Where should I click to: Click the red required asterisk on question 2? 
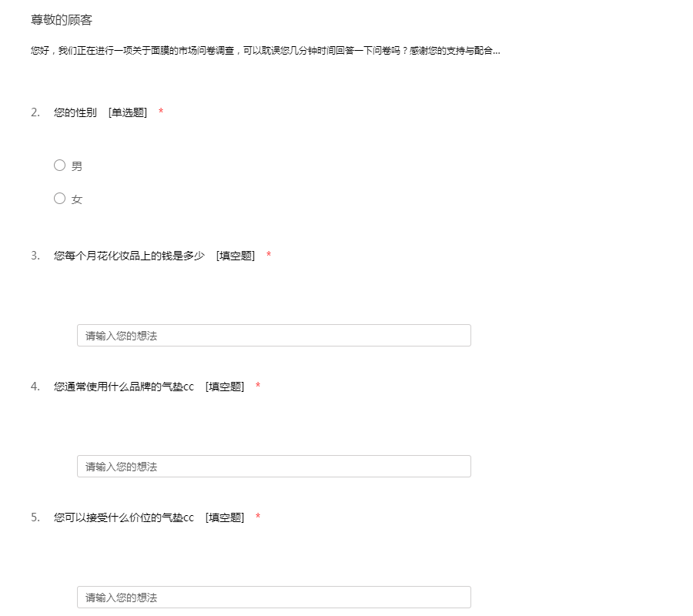[x=161, y=112]
